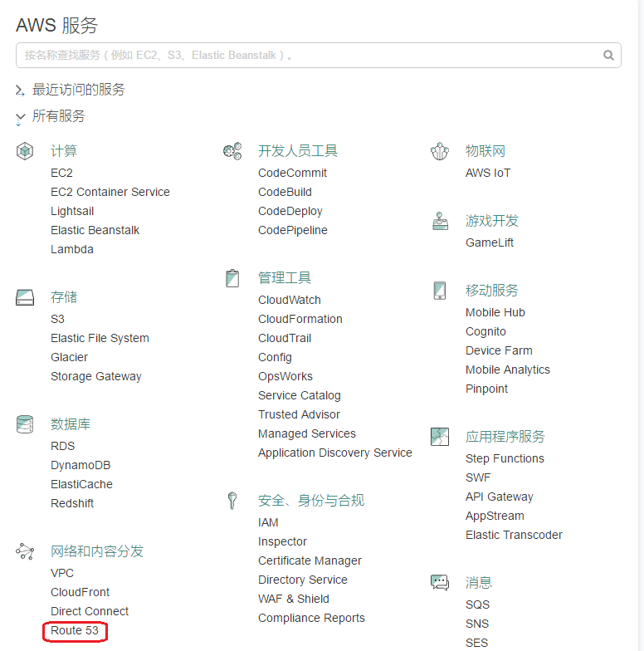
Task: Open Device Farm
Action: tap(499, 350)
